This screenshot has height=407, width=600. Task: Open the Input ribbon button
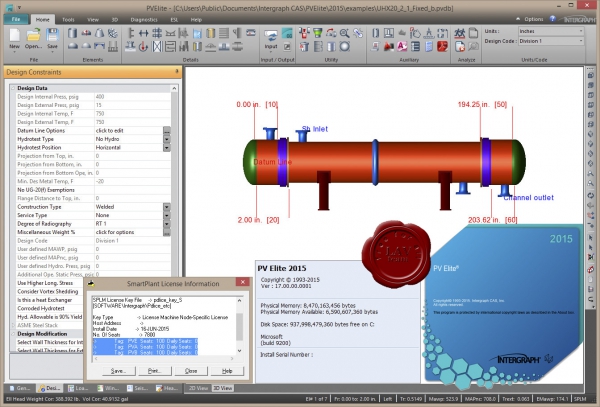pos(271,39)
